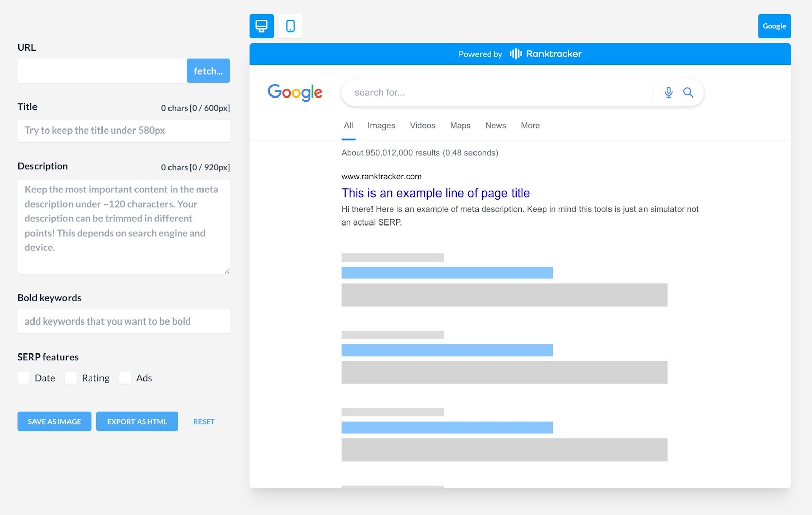Viewport: 812px width, 515px height.
Task: Click inside the Title input field
Action: (x=123, y=131)
